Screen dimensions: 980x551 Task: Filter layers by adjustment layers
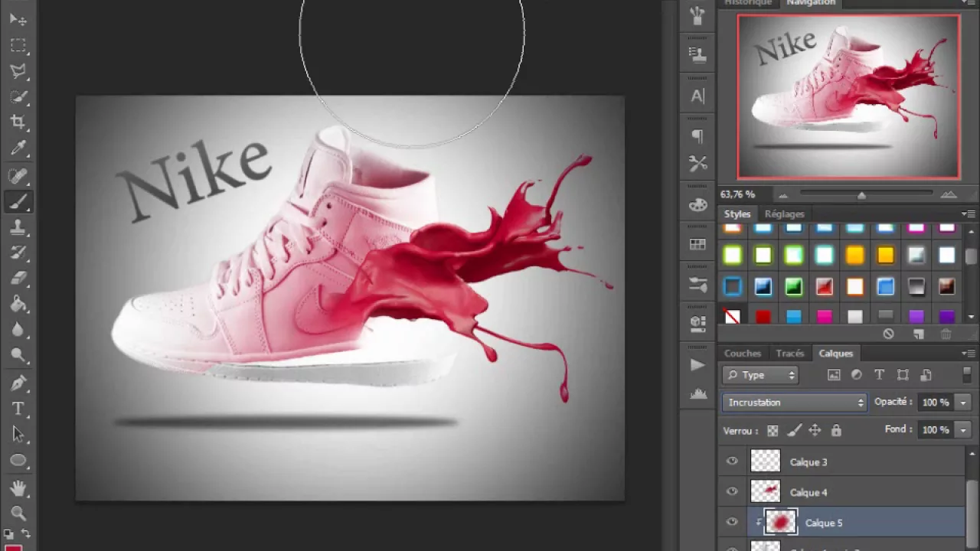coord(857,375)
